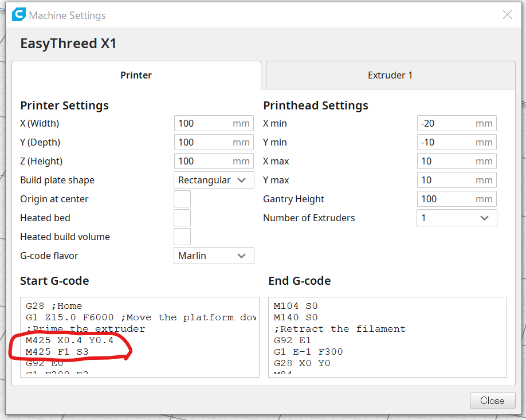
Task: Switch to the Printer tab
Action: [136, 75]
